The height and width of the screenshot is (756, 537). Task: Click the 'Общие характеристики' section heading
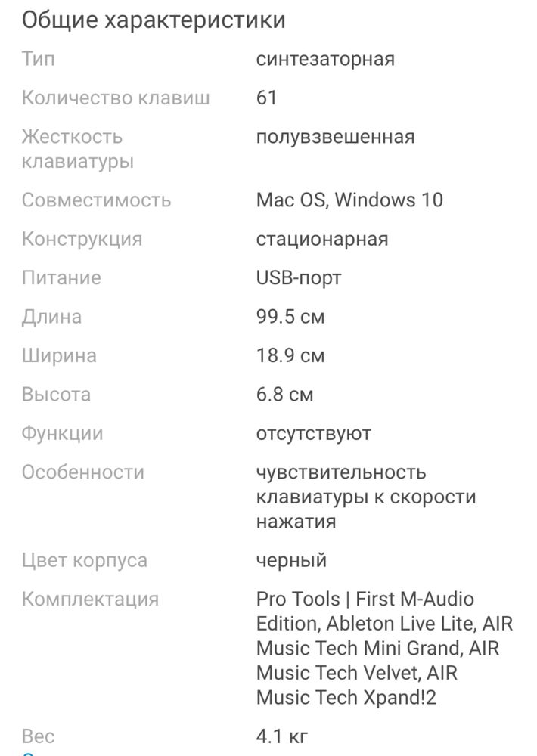[x=154, y=20]
